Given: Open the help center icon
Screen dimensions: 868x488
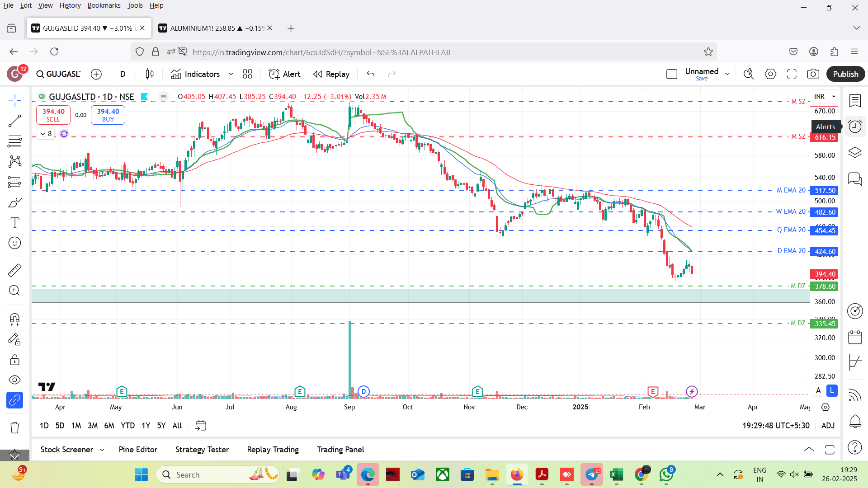Looking at the screenshot, I should (854, 447).
